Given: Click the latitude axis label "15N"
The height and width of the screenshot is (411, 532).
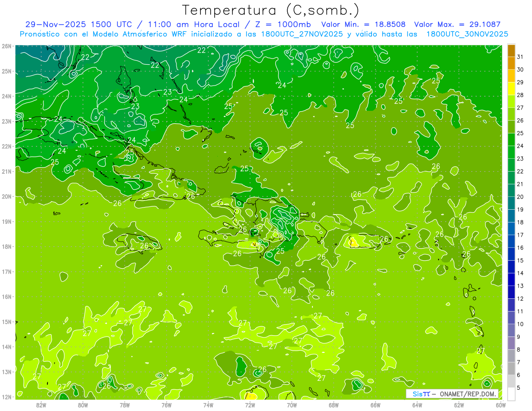Looking at the screenshot, I should 7,321.
